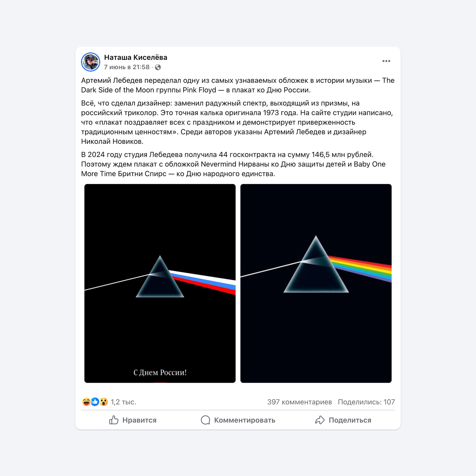Click the share arrow icon
This screenshot has width=476, height=476.
320,420
